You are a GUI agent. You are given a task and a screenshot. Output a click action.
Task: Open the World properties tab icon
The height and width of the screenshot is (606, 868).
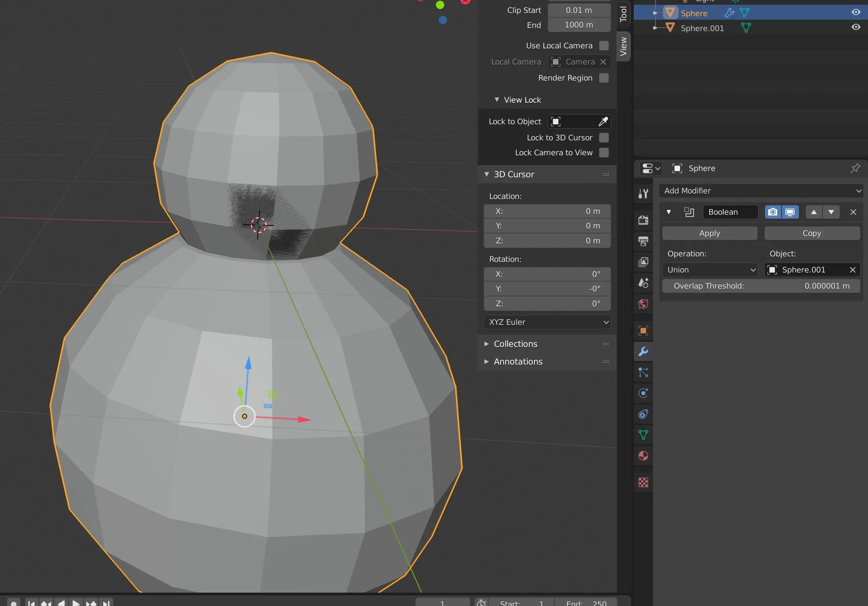coord(643,304)
